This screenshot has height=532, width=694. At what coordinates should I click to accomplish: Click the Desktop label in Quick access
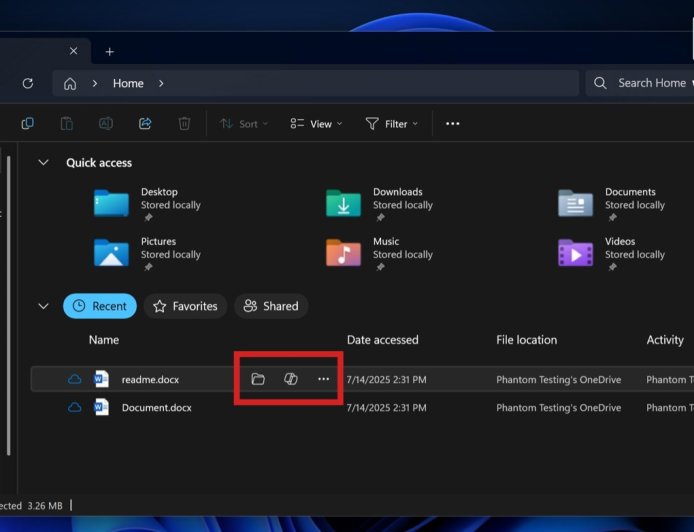point(159,192)
